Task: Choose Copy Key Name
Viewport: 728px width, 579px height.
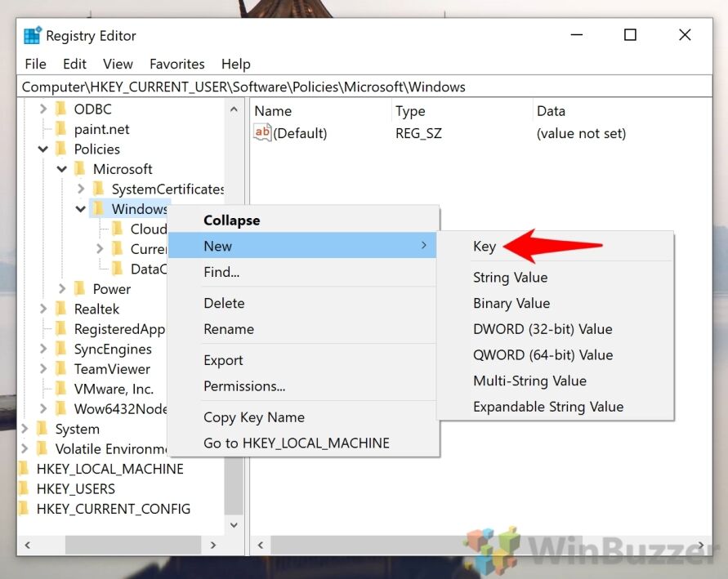Action: 304,416
